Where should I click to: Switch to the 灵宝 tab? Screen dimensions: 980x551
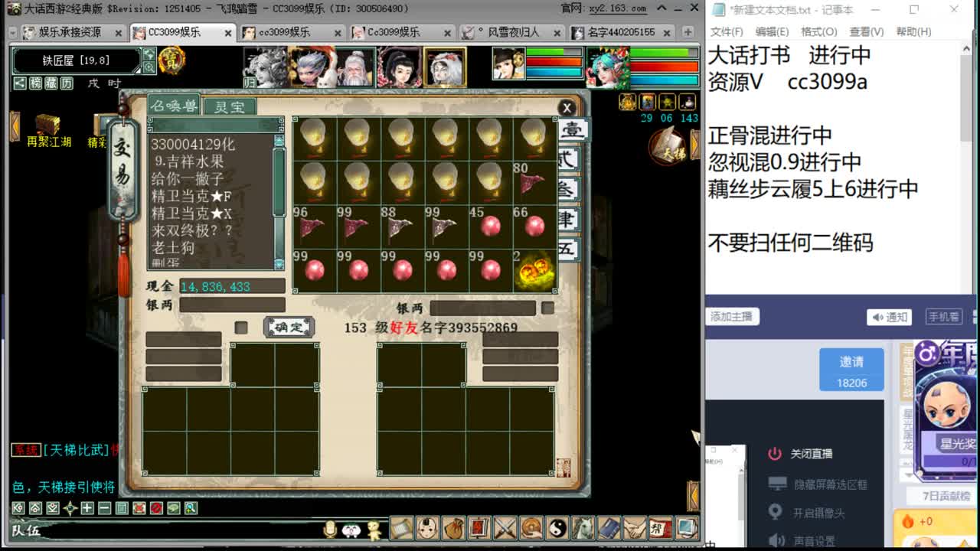pyautogui.click(x=230, y=107)
